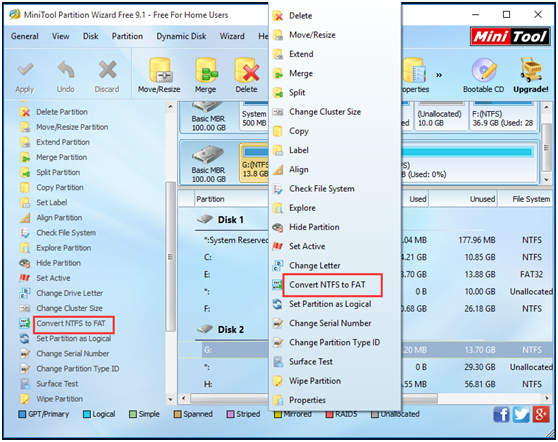Click Wipe Partition in the left panel

[x=59, y=399]
